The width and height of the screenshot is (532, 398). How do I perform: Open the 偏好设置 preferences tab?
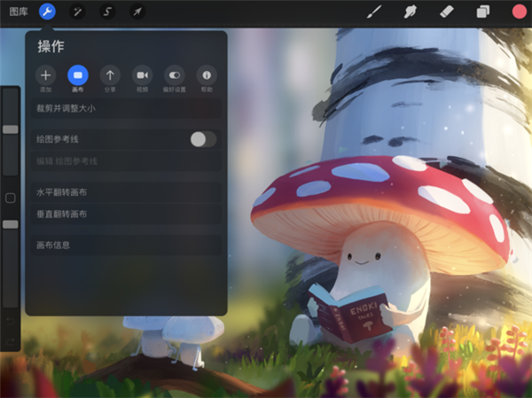(174, 76)
